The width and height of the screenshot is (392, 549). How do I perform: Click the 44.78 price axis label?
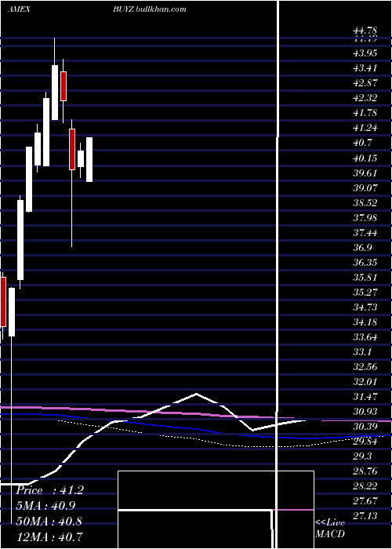[x=365, y=32]
